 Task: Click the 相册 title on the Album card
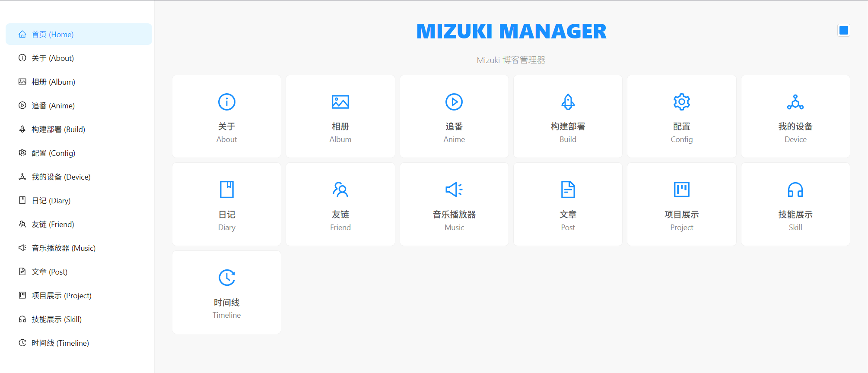[340, 126]
